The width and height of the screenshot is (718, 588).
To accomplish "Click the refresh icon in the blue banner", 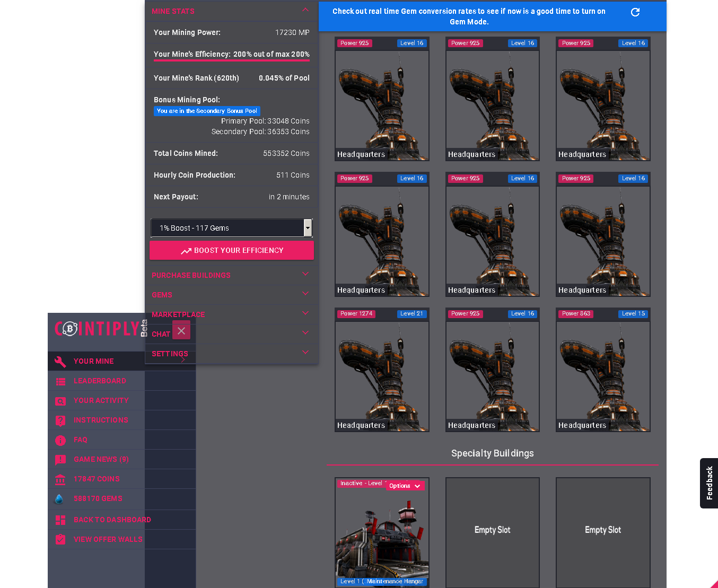I will click(x=635, y=12).
